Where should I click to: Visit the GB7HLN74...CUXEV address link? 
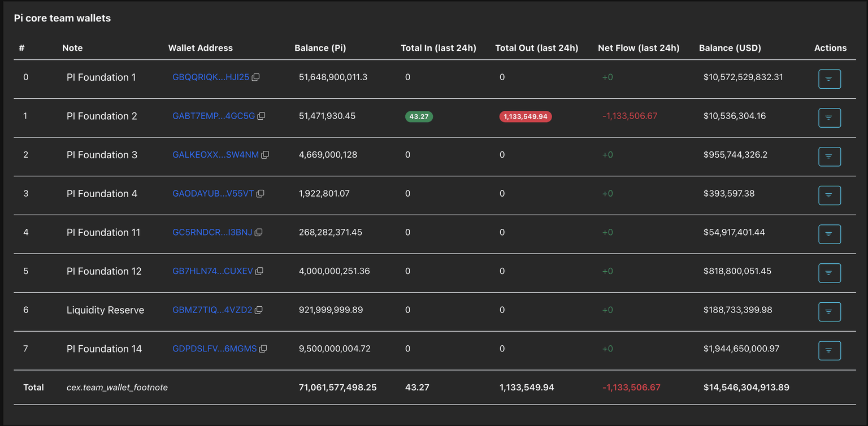coord(211,271)
